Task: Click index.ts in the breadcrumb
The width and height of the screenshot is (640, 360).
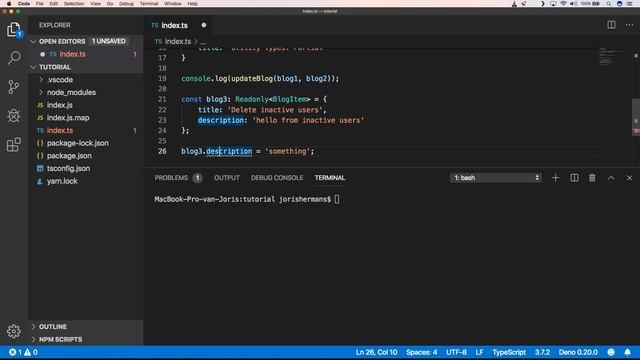Action: [x=178, y=41]
